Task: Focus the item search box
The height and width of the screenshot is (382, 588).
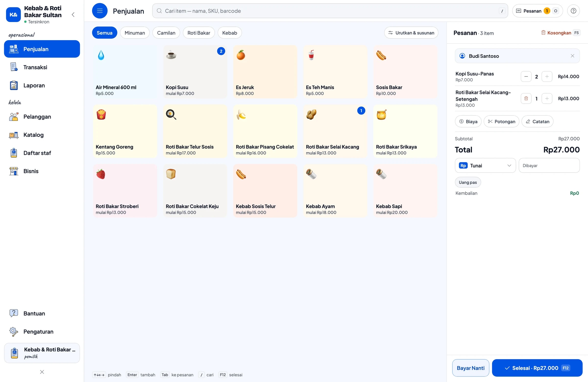Action: coord(330,11)
